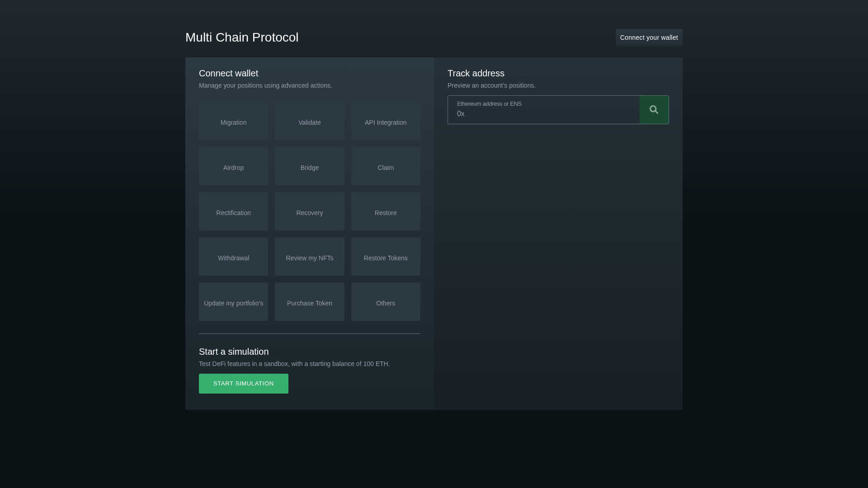Choose the Validate tile
Image resolution: width=868 pixels, height=488 pixels.
[310, 121]
